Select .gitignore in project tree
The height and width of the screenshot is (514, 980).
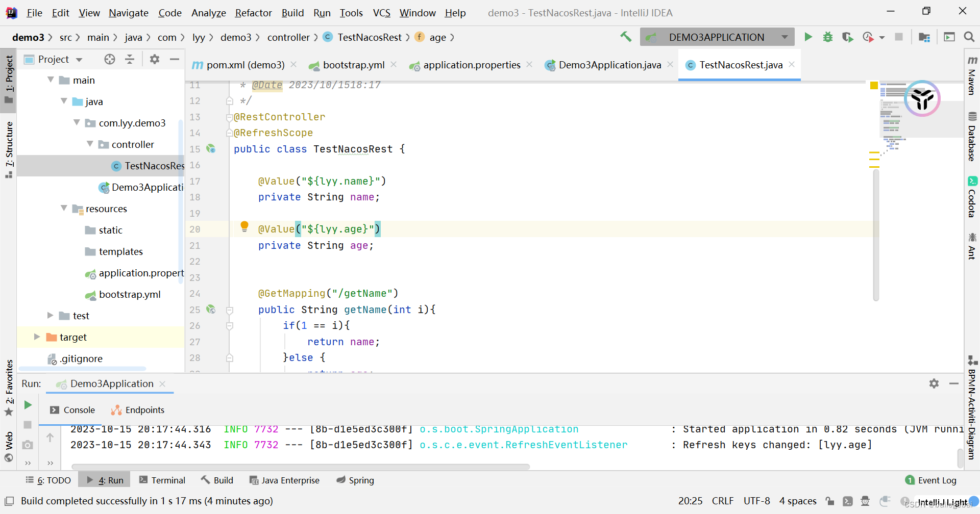(x=75, y=358)
